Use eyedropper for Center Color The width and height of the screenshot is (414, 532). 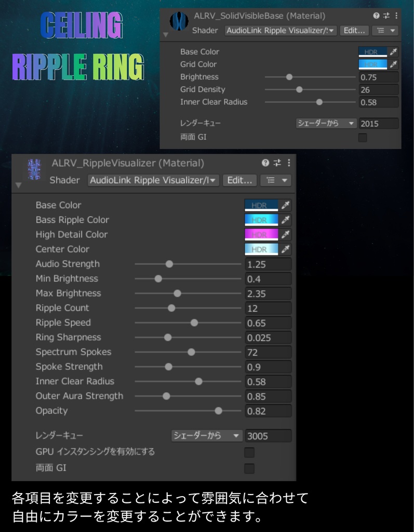[286, 249]
